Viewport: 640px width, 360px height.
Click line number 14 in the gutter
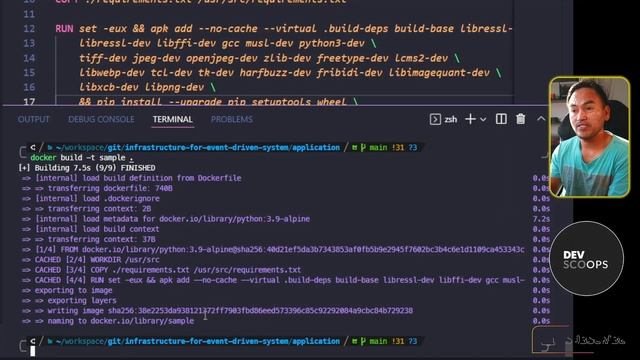(29, 58)
